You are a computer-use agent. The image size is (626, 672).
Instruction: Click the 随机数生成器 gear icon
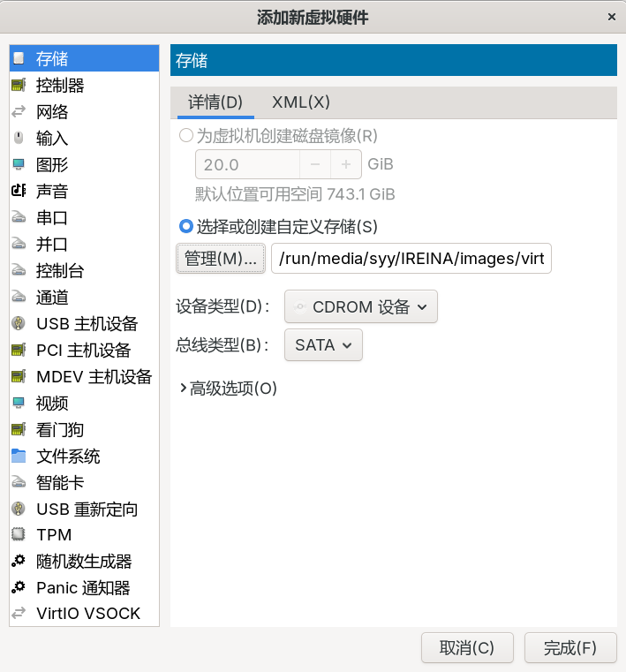point(19,562)
